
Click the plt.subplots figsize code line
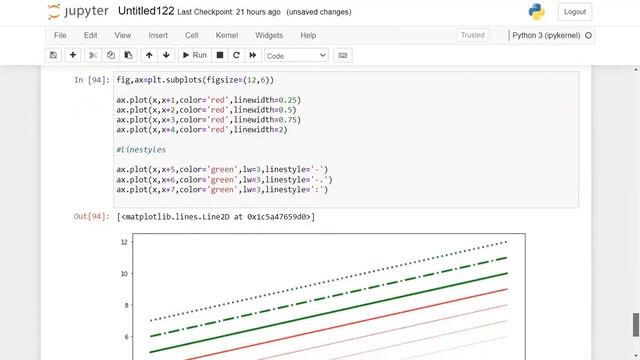195,80
